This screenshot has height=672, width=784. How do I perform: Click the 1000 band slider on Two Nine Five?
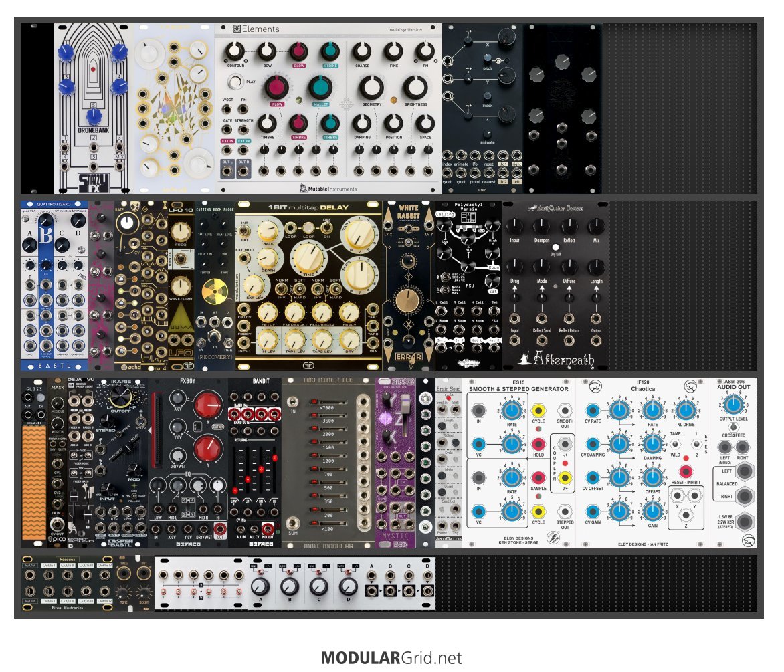pyautogui.click(x=328, y=455)
